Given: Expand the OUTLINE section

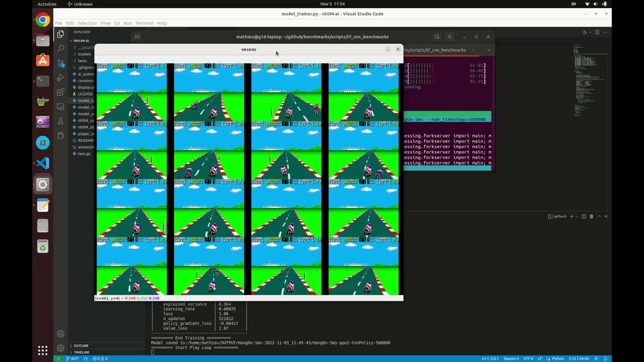Looking at the screenshot, I should pos(80,345).
